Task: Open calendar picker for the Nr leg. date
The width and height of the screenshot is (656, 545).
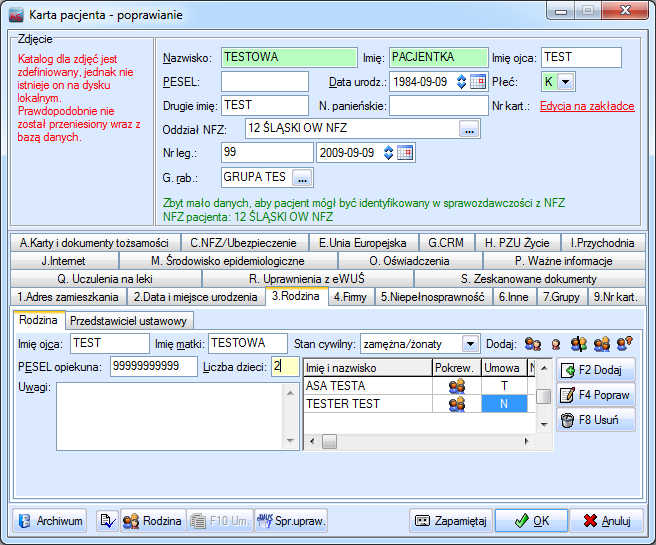Action: 405,153
